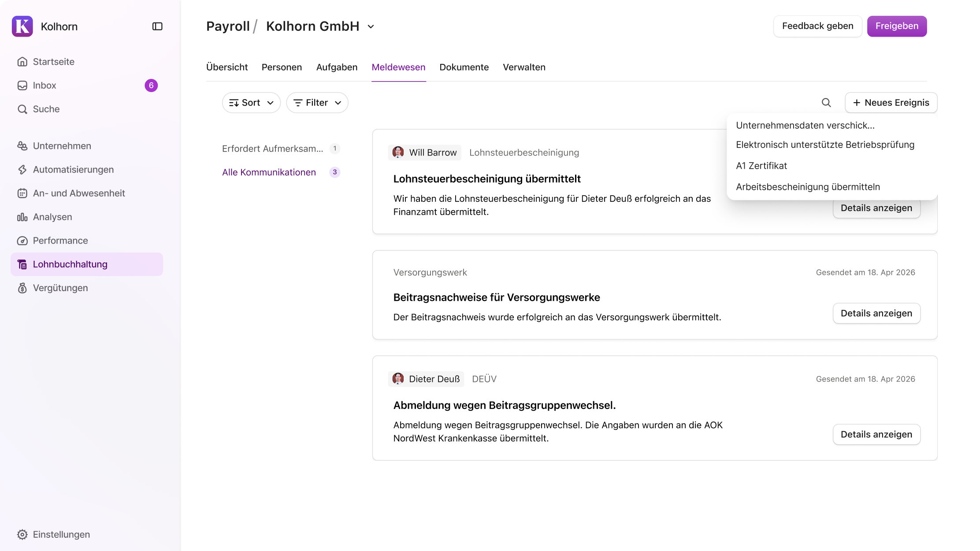Choose Arbeitsbescheinigung übermitteln
This screenshot has width=980, height=551.
832,187
